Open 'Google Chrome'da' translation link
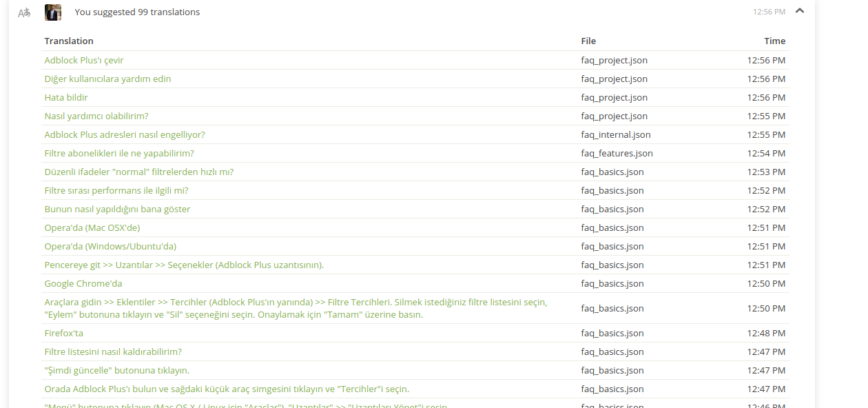 point(83,283)
